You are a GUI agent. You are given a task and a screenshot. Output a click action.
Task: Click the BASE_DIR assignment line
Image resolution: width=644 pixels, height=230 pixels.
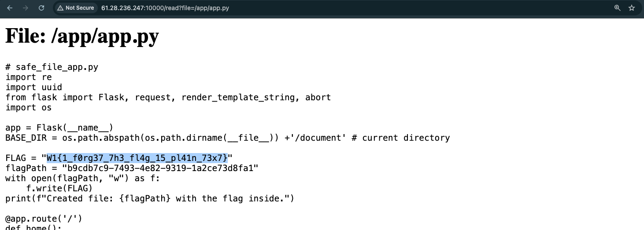coord(227,138)
